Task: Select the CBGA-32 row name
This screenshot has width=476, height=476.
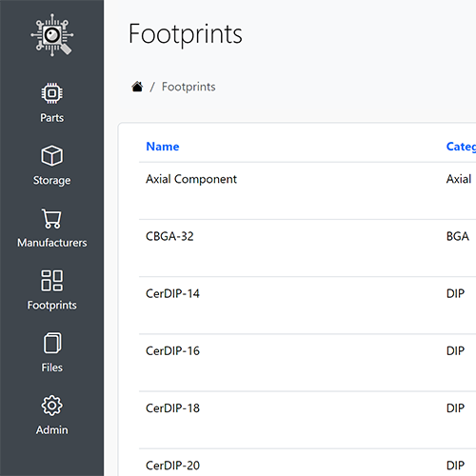Action: 169,236
